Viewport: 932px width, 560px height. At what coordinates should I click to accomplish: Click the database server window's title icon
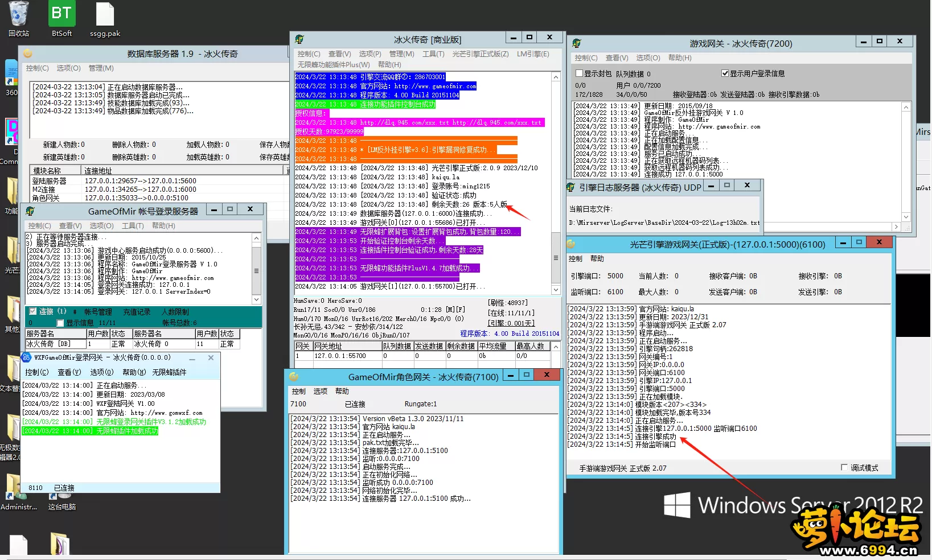[28, 53]
